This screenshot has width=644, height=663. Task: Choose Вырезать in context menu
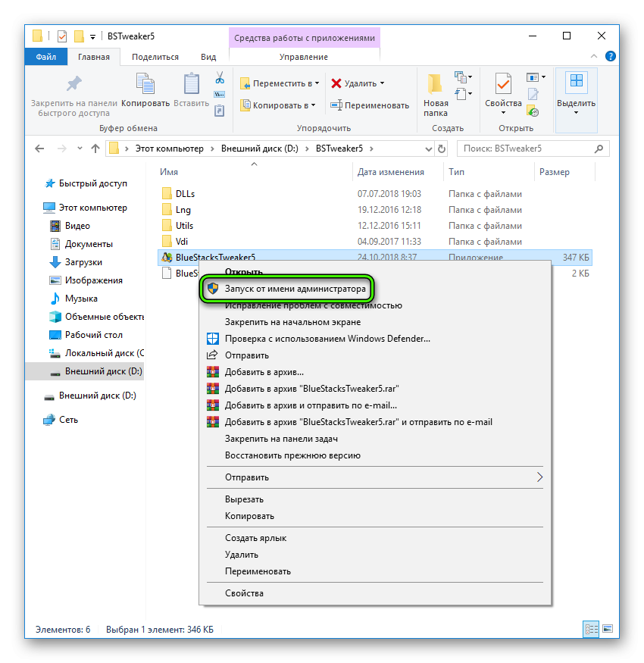click(244, 499)
